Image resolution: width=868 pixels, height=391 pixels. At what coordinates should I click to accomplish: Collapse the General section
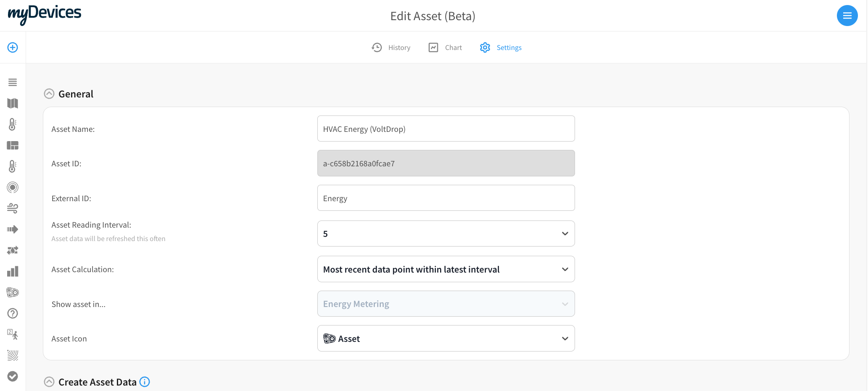pos(49,94)
